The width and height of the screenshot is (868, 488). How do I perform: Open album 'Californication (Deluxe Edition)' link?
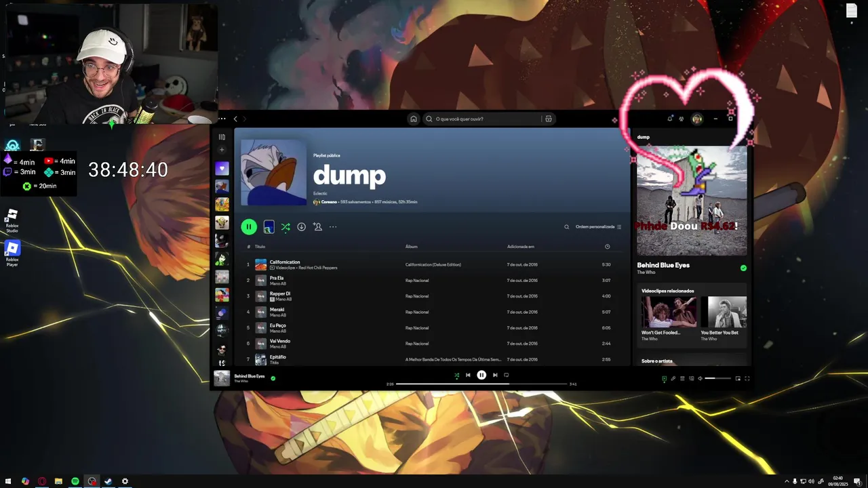[x=433, y=264]
